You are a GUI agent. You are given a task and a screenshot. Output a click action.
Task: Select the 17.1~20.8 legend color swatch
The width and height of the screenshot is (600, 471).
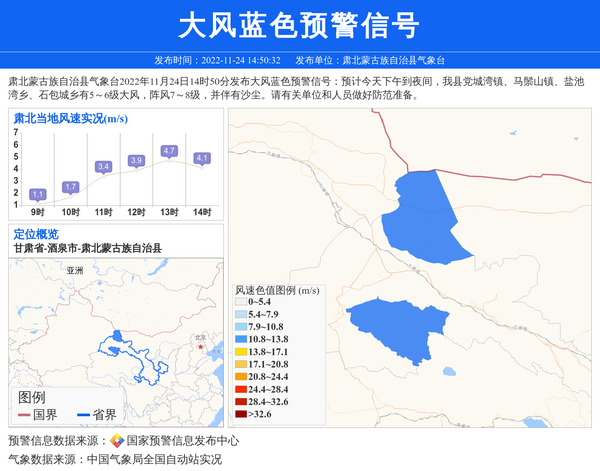[x=241, y=364]
